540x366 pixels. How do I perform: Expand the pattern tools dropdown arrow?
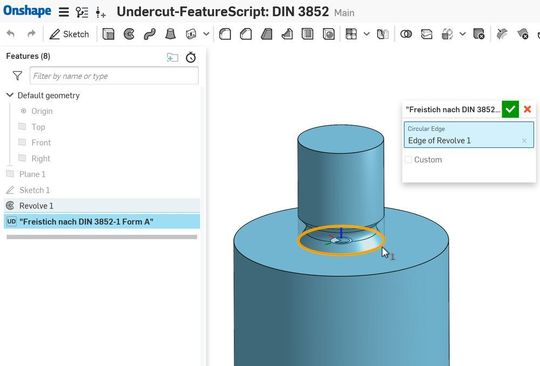click(x=366, y=34)
